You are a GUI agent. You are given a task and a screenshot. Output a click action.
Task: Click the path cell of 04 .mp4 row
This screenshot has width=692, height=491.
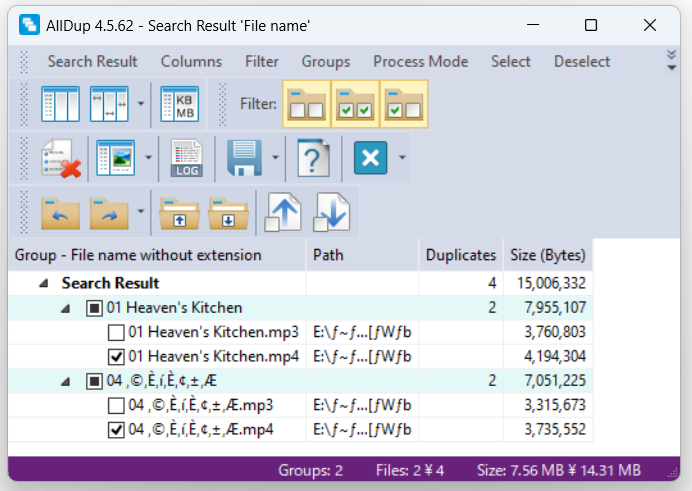click(x=362, y=429)
